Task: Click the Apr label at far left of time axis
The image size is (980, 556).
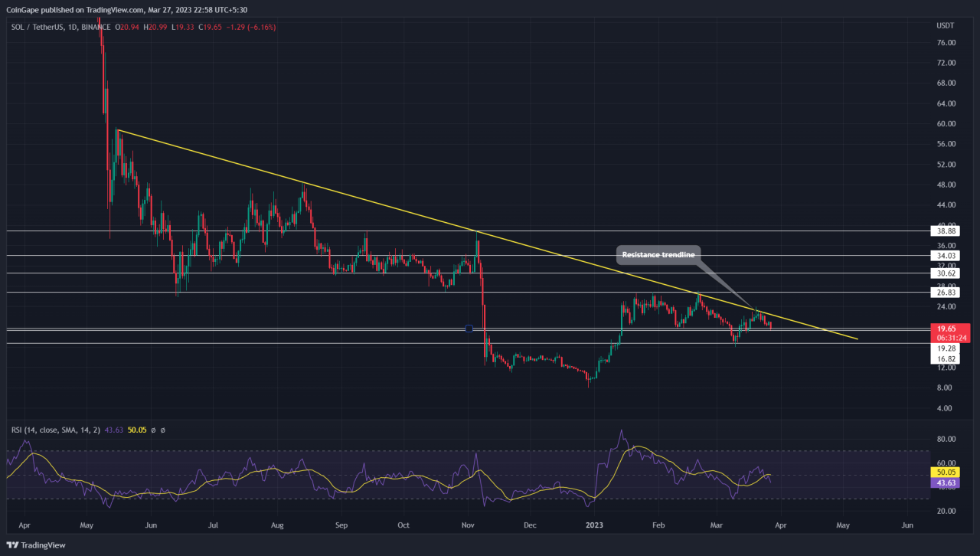Action: [x=24, y=526]
